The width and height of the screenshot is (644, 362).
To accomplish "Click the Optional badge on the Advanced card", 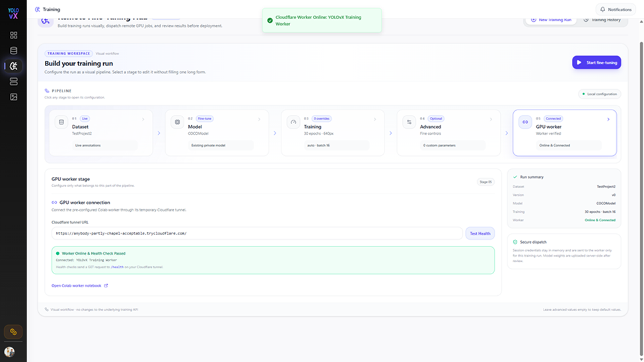I will pyautogui.click(x=436, y=119).
